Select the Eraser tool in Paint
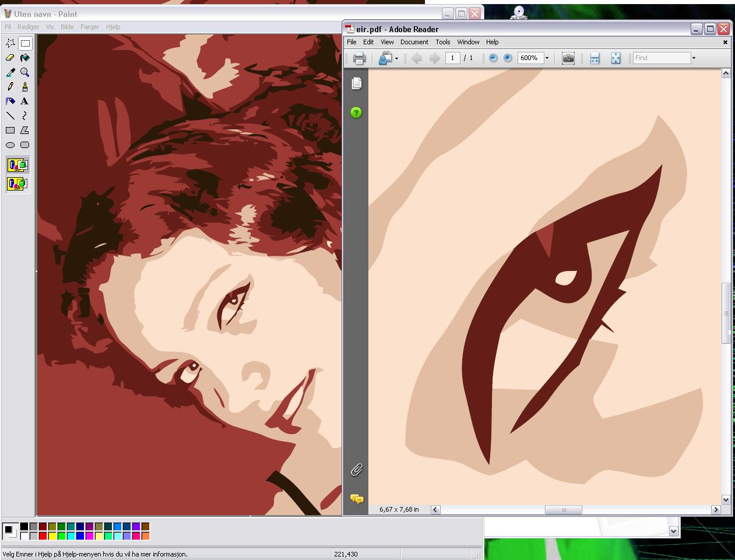This screenshot has height=560, width=735. [x=10, y=58]
